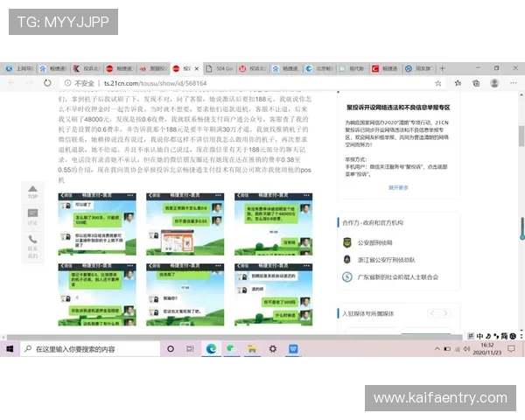The height and width of the screenshot is (420, 525).
Task: Switch to the 用友旗 tab
Action: 419,68
